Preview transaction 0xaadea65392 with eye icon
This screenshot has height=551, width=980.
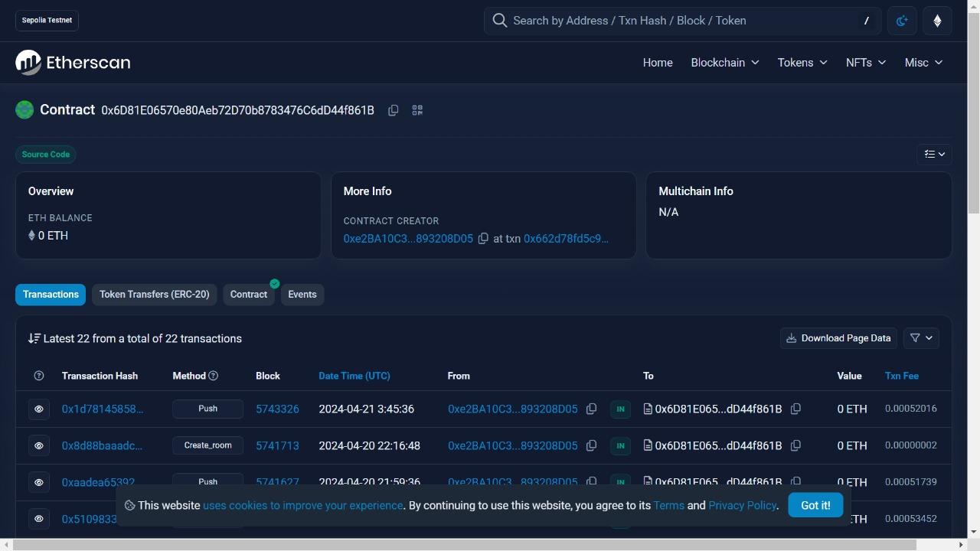click(x=39, y=482)
